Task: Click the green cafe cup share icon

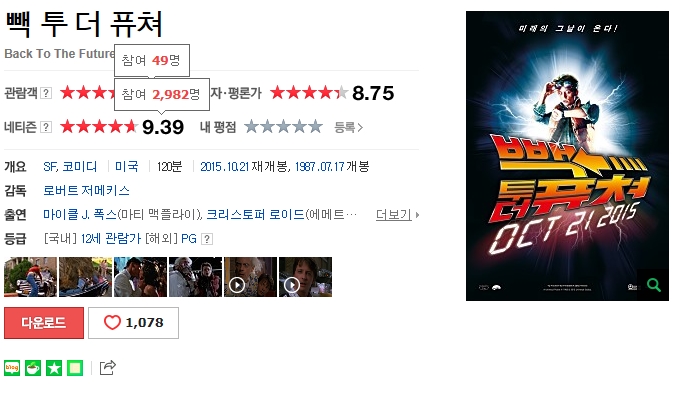Action: (x=33, y=368)
